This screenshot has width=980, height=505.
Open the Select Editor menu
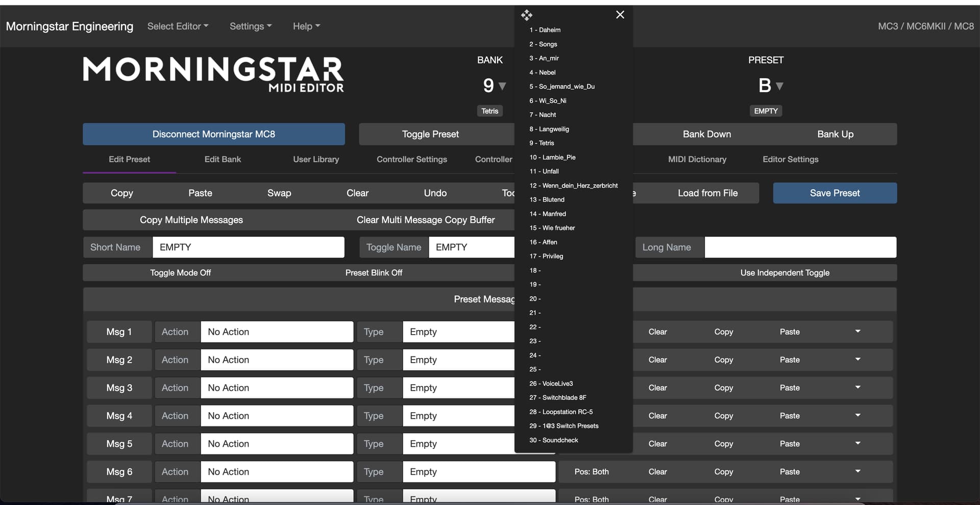(178, 26)
